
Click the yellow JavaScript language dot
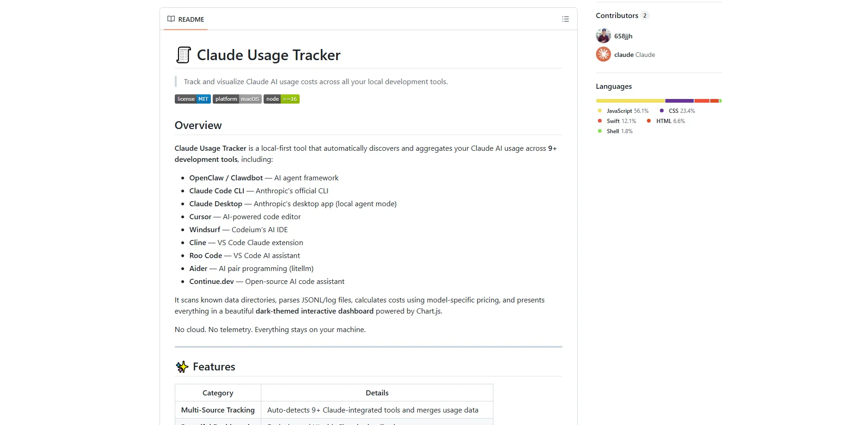(599, 111)
